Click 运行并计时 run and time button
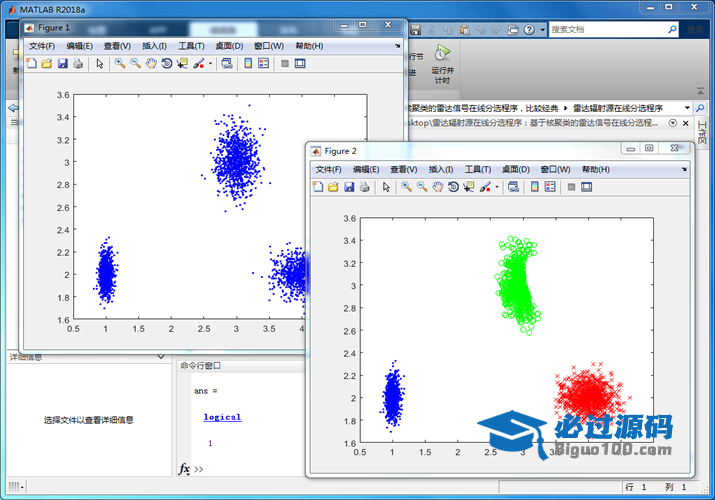Screen dimensions: 715x500 (442, 65)
